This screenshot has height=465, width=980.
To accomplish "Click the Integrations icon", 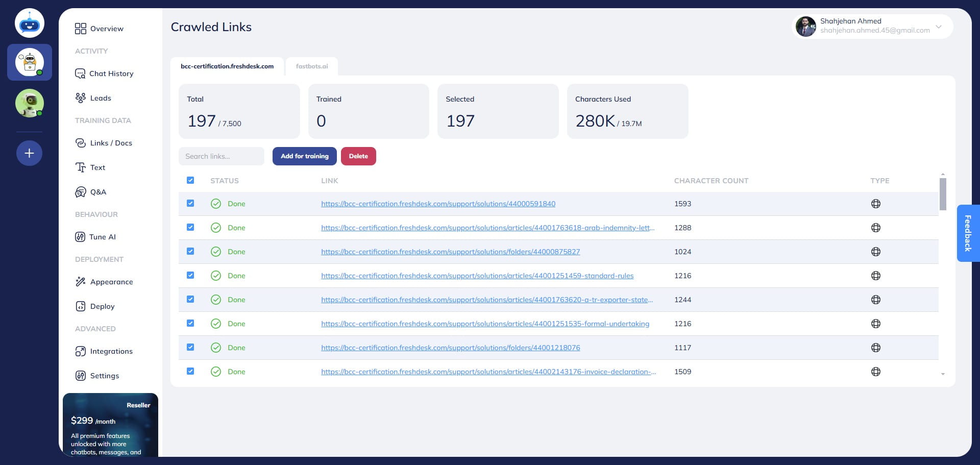I will (81, 351).
